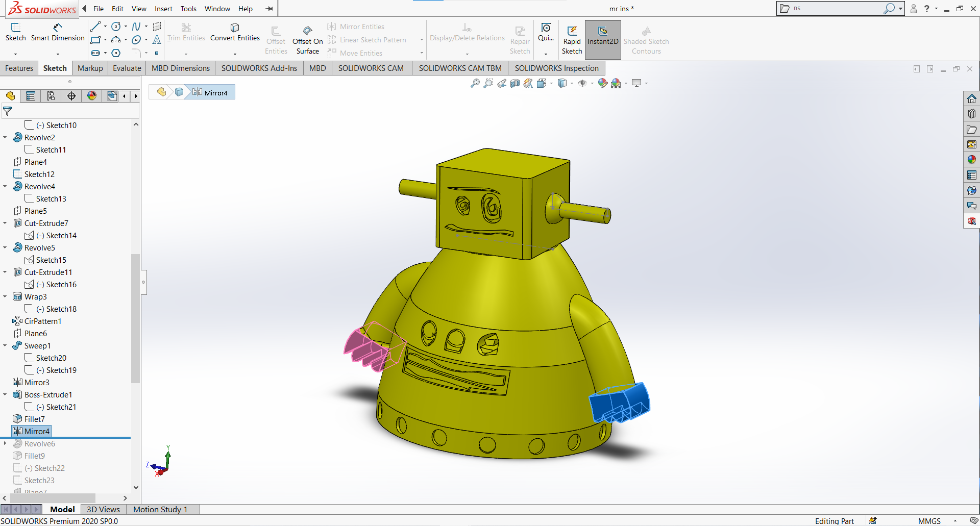
Task: Toggle the Instant2D button
Action: point(603,40)
